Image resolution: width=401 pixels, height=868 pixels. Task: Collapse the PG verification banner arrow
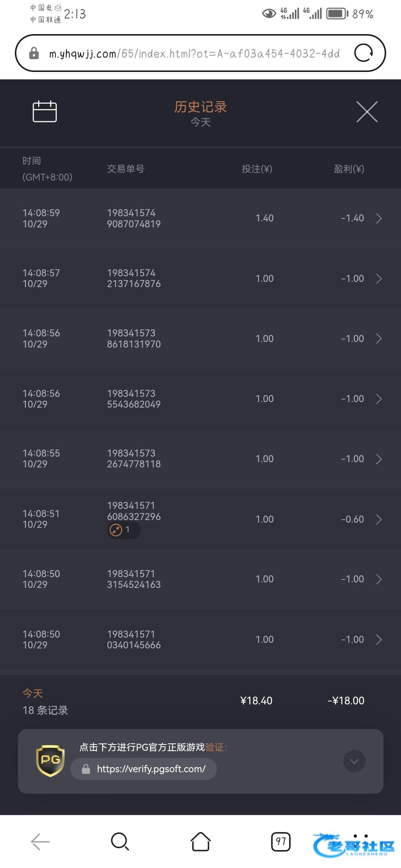[354, 761]
